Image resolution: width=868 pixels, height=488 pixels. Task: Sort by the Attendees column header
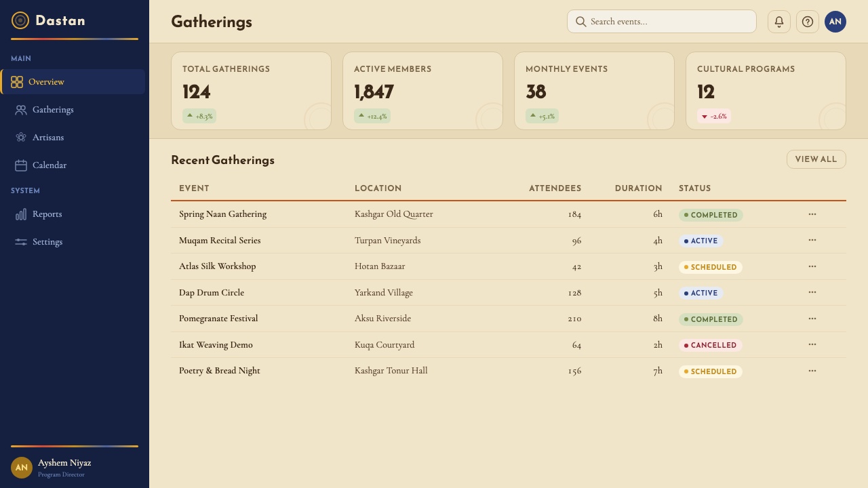pyautogui.click(x=555, y=188)
